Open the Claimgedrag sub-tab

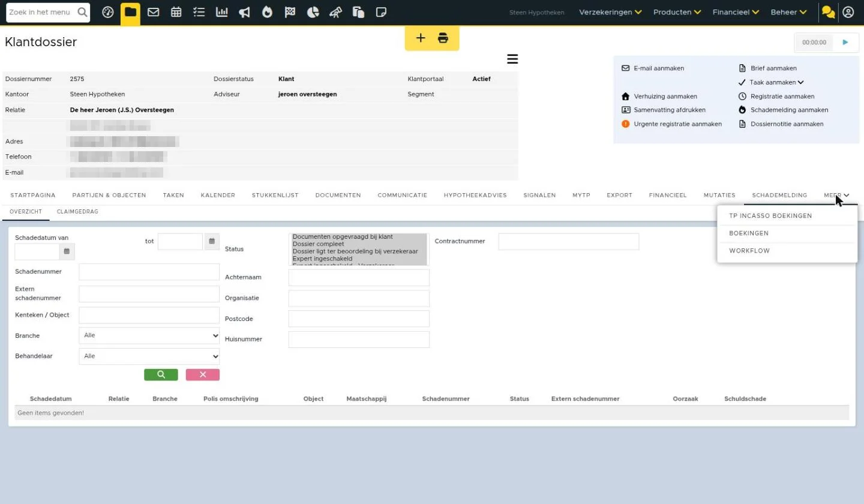(77, 212)
